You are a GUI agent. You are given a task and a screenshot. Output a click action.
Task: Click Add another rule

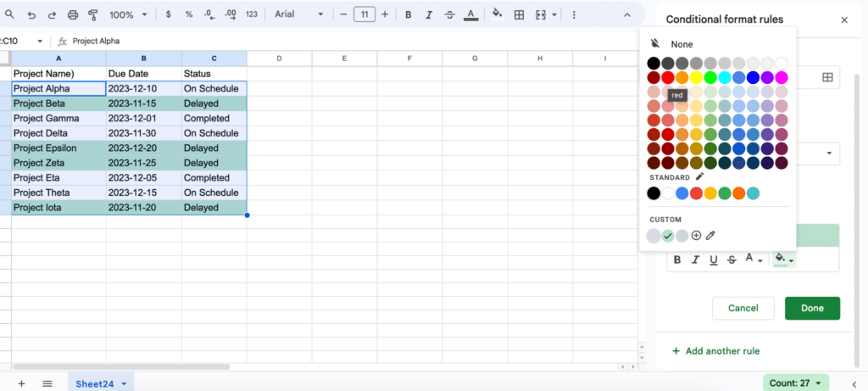pyautogui.click(x=715, y=351)
